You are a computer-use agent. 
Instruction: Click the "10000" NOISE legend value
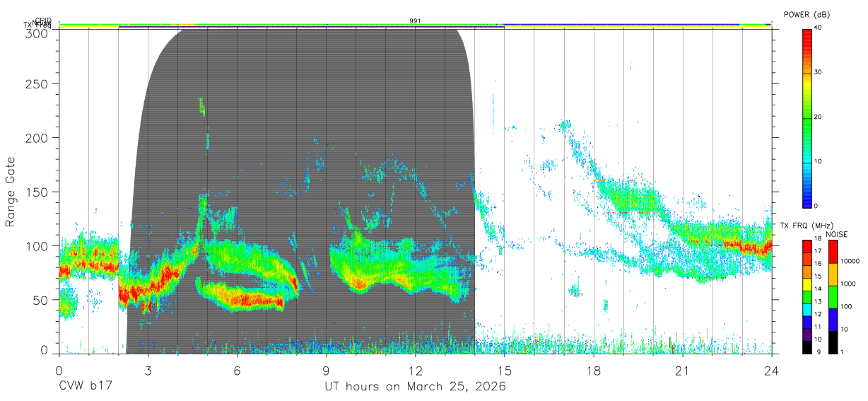[852, 262]
